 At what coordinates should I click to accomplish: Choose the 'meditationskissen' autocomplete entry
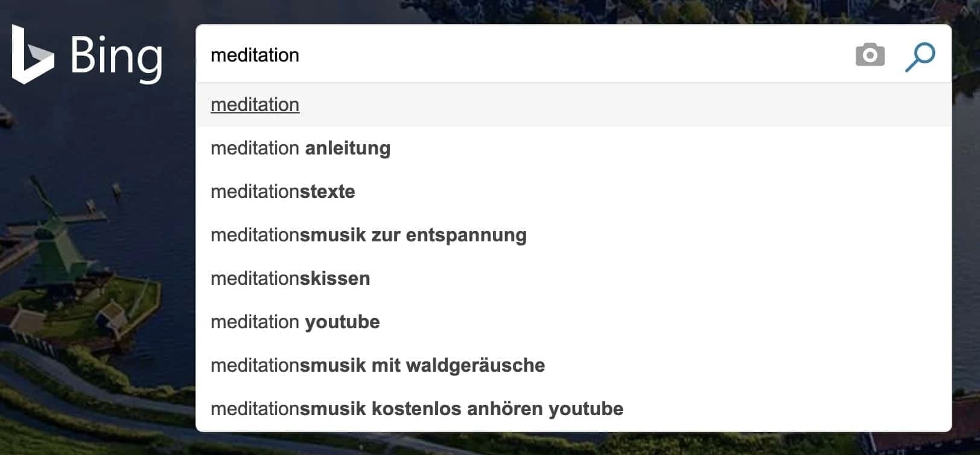click(x=290, y=278)
